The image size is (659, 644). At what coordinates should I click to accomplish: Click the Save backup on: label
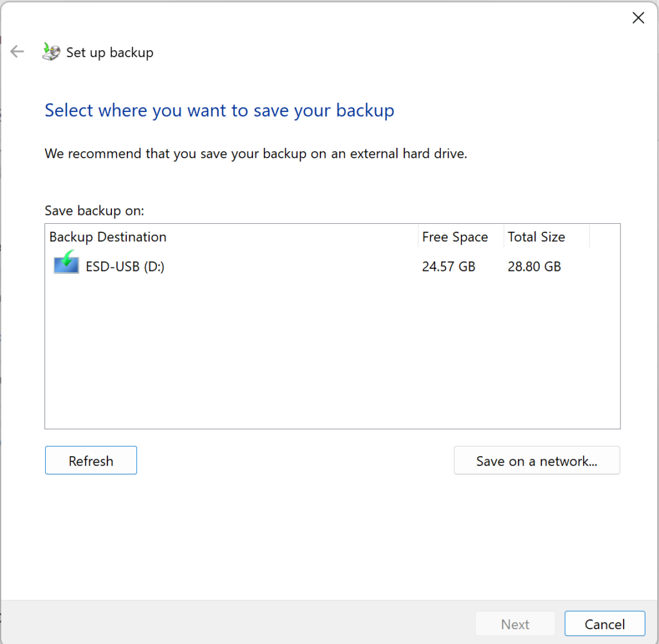(x=95, y=210)
